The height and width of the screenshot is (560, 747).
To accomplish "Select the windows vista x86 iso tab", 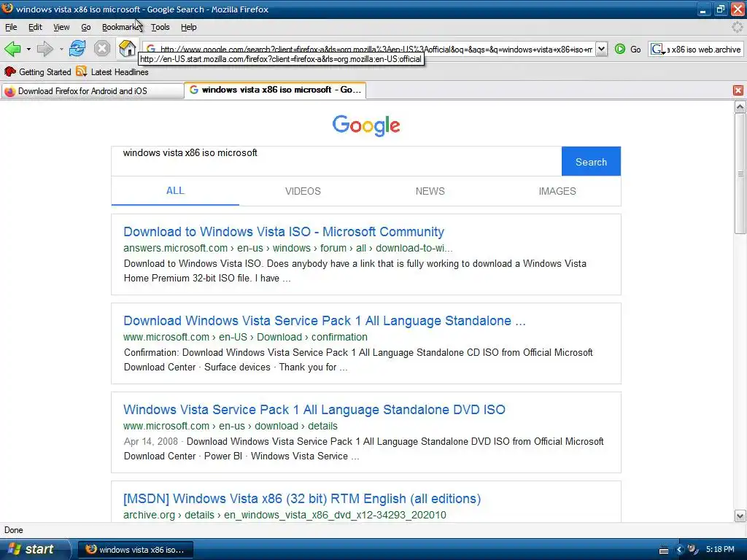I will point(275,90).
